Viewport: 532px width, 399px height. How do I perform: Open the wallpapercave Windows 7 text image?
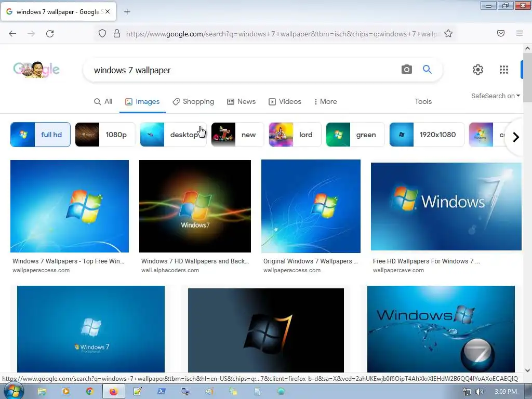click(446, 206)
